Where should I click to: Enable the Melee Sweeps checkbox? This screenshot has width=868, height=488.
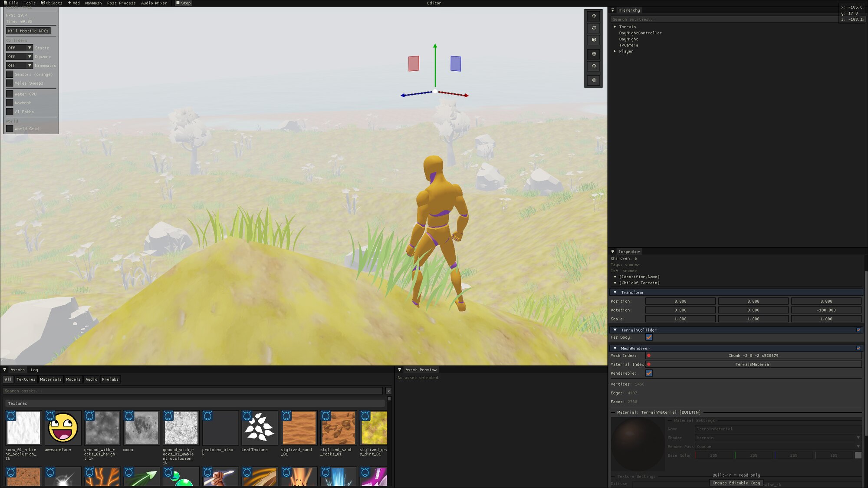[x=10, y=83]
